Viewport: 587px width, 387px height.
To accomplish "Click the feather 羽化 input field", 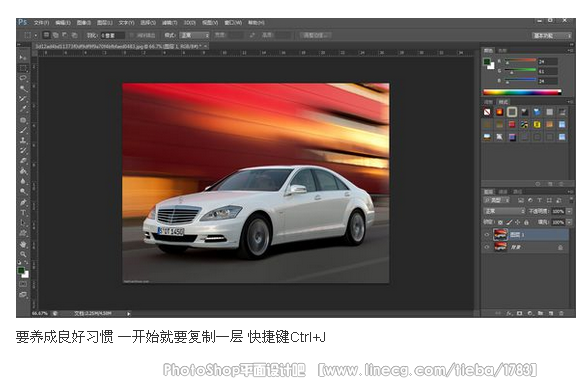I will 112,36.
